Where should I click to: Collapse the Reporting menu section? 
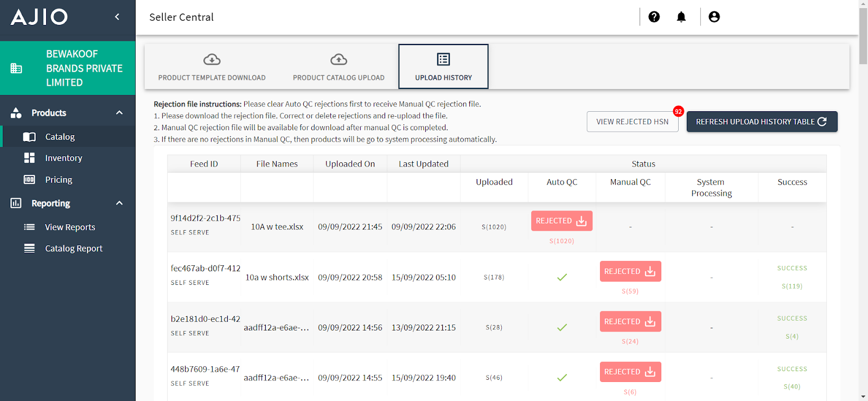point(119,203)
